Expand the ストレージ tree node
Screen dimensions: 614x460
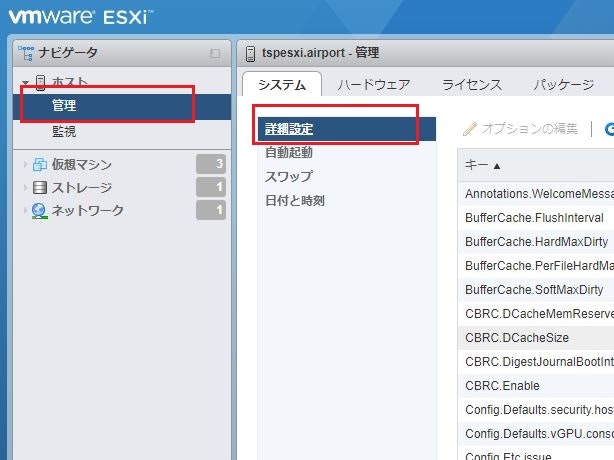[25, 188]
